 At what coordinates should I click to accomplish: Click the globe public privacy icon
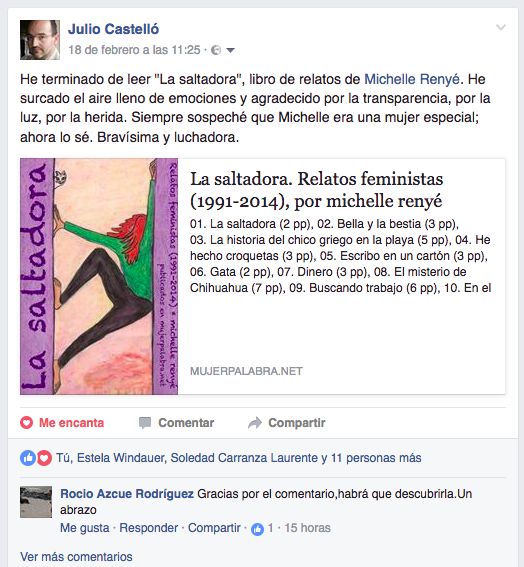tap(216, 50)
